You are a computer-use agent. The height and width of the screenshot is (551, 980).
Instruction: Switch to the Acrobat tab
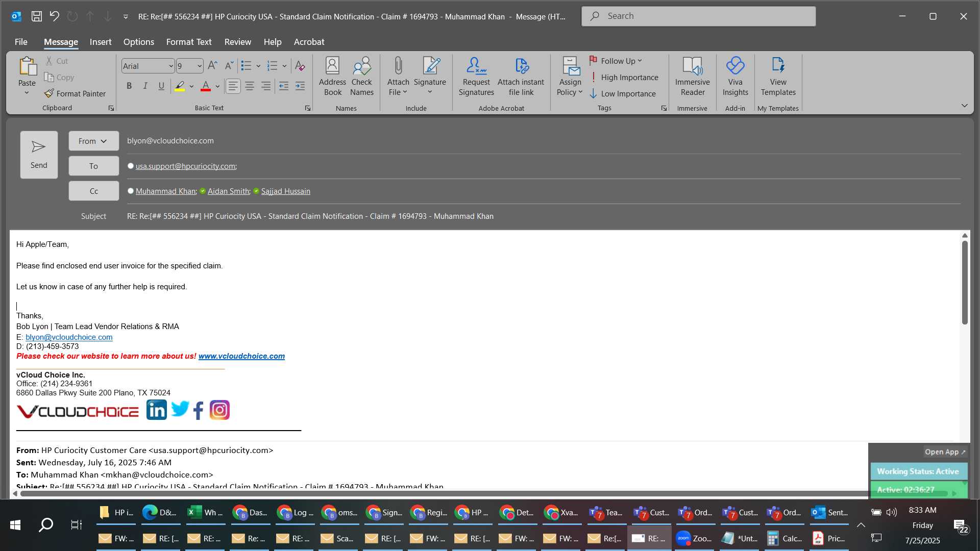tap(309, 42)
